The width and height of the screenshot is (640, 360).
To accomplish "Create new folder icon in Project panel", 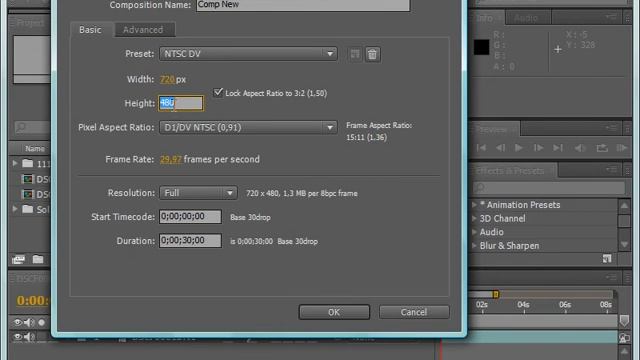I will (x=38, y=259).
